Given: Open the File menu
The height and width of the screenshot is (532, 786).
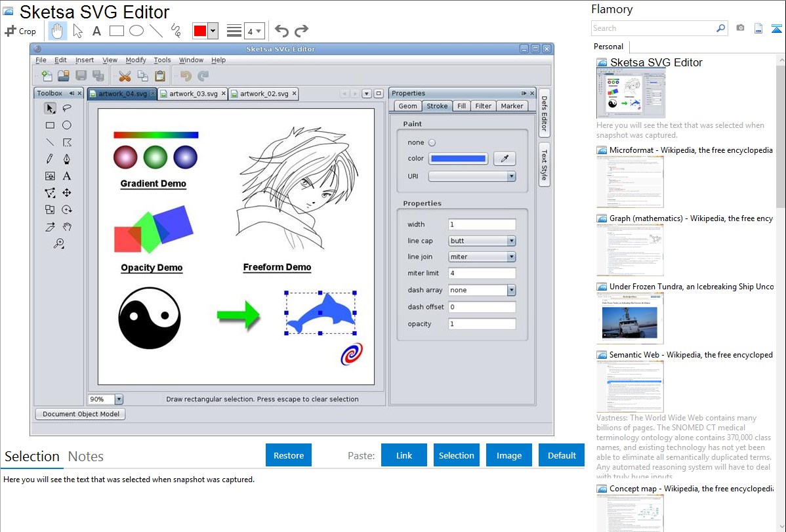Looking at the screenshot, I should coord(41,60).
